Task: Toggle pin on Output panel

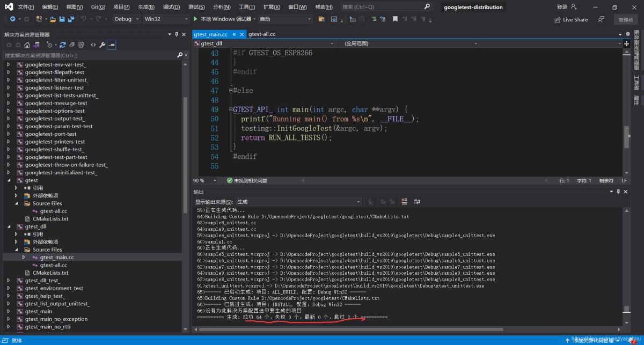Action: point(618,192)
